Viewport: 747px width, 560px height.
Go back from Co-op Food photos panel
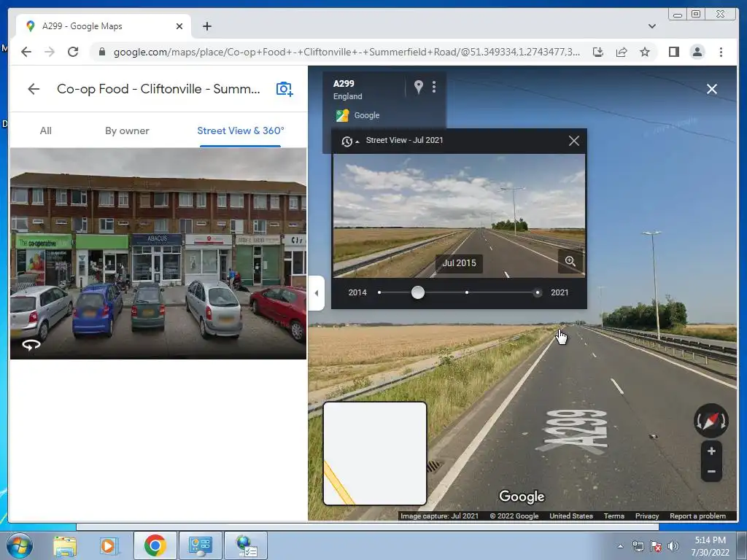click(x=34, y=88)
